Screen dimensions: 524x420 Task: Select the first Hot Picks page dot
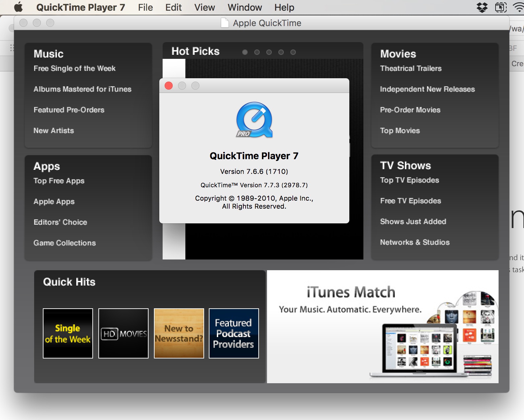click(245, 52)
